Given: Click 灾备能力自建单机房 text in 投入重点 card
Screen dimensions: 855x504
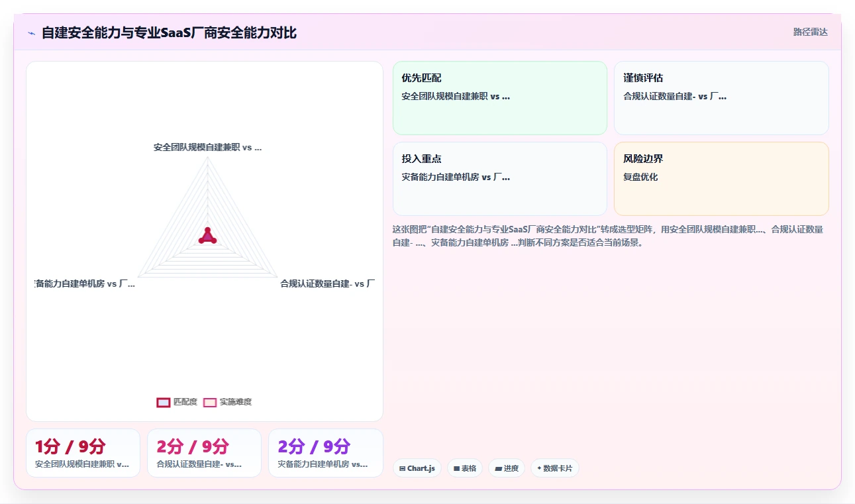Looking at the screenshot, I should [456, 177].
